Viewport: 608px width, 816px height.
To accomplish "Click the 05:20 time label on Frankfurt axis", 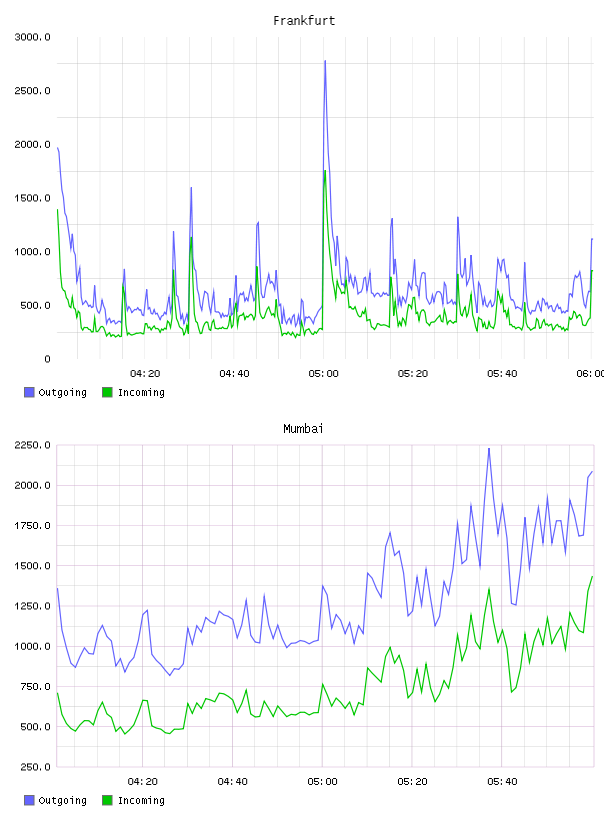I will click(413, 374).
